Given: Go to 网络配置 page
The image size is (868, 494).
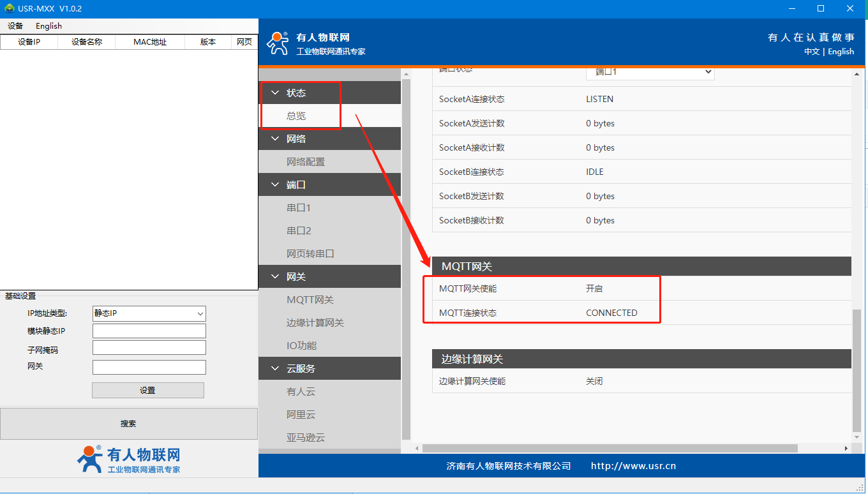Looking at the screenshot, I should [306, 162].
